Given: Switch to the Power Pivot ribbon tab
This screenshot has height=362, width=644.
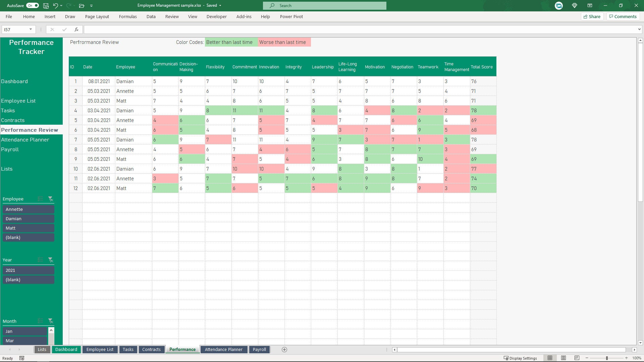Looking at the screenshot, I should pos(291,16).
